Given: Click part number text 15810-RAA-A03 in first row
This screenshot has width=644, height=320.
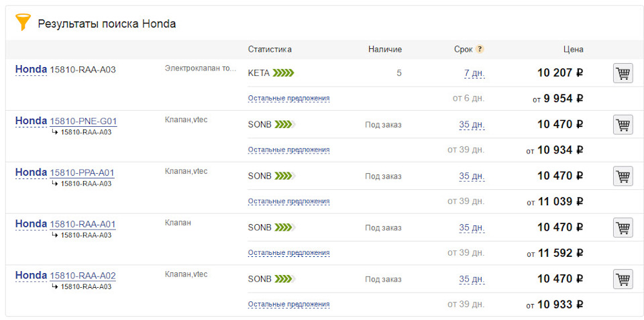Looking at the screenshot, I should 83,70.
